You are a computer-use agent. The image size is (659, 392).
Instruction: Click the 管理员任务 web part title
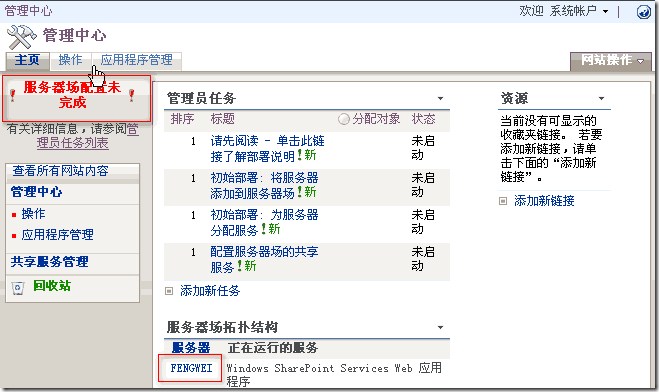point(201,98)
